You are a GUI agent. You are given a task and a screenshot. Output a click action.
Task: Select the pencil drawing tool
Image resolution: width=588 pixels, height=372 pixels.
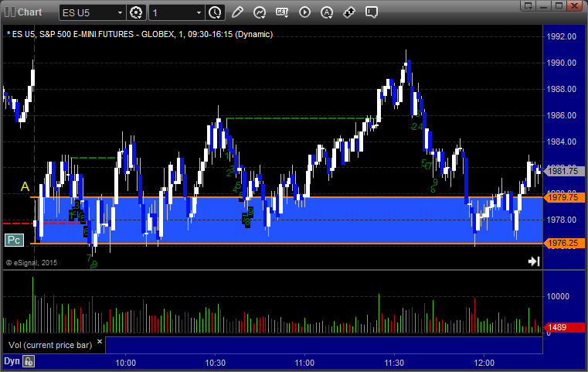coord(237,12)
